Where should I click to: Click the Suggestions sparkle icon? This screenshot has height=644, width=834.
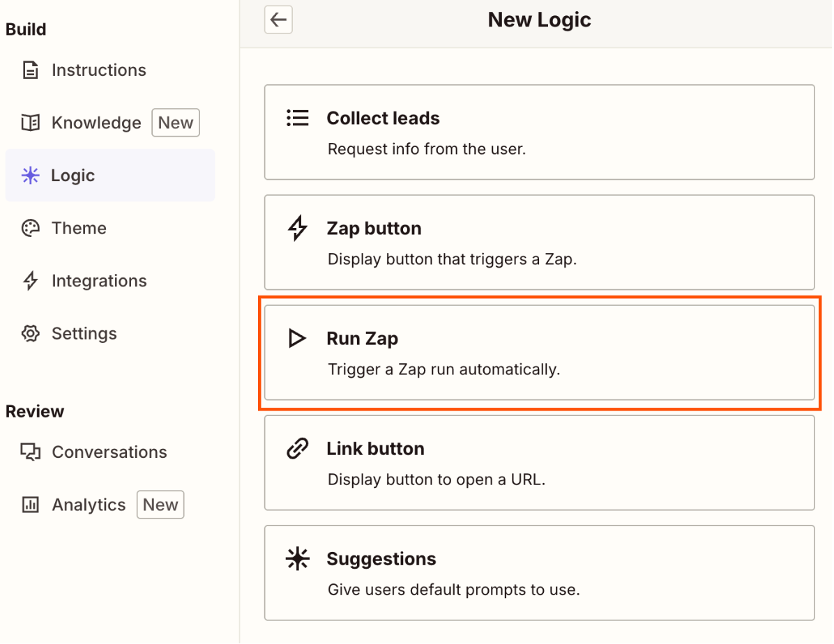(298, 559)
